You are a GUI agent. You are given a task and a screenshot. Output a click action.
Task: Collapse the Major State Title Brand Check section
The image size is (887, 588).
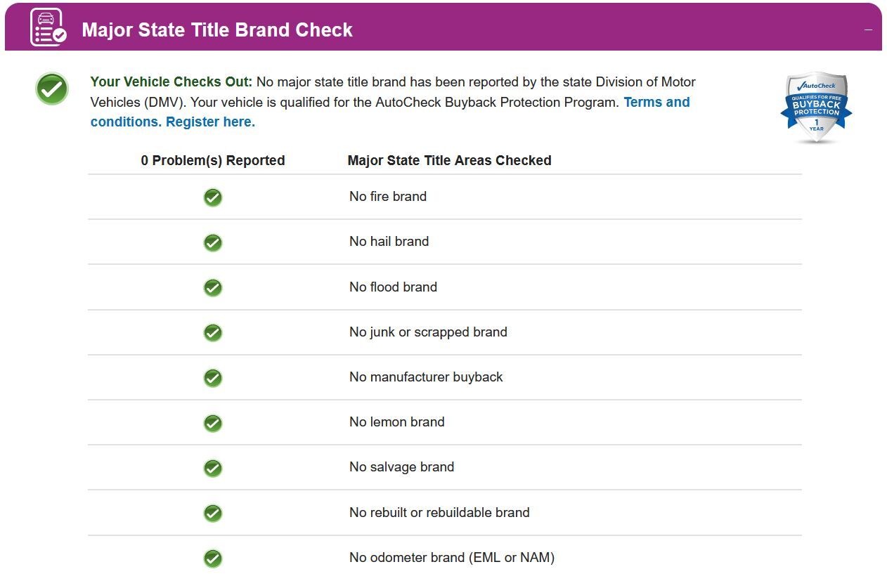click(868, 30)
